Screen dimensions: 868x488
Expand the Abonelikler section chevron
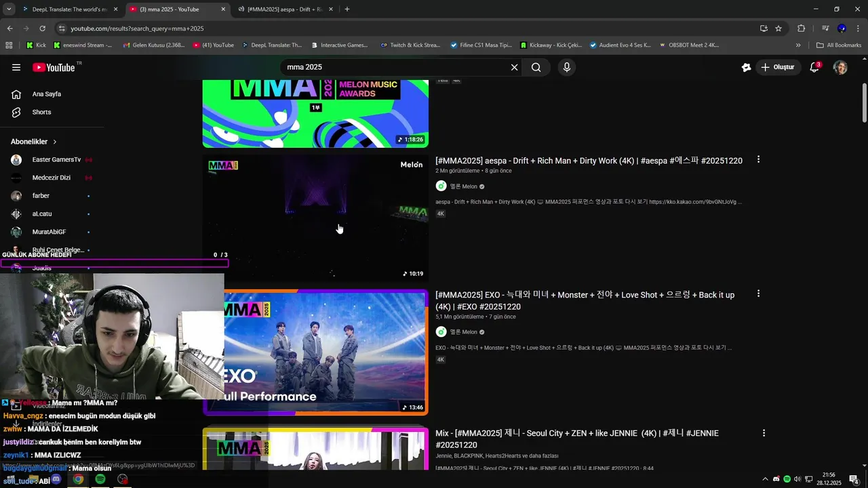[x=55, y=142]
